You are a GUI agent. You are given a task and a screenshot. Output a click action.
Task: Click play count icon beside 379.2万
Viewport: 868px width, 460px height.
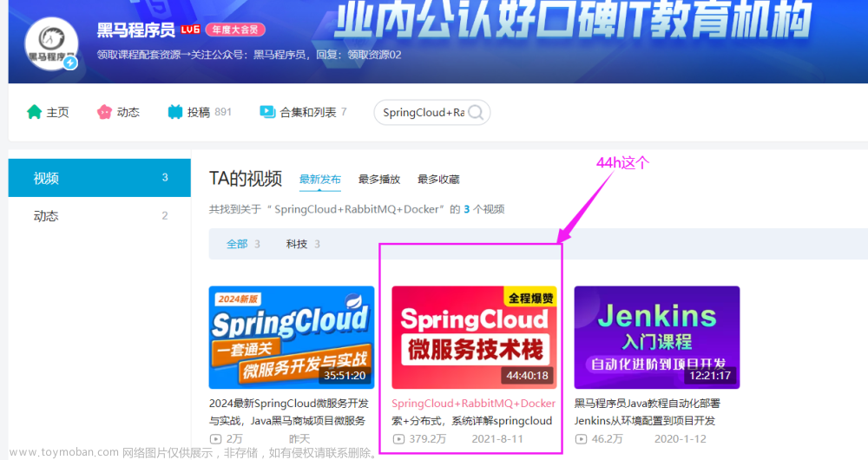pyautogui.click(x=398, y=439)
